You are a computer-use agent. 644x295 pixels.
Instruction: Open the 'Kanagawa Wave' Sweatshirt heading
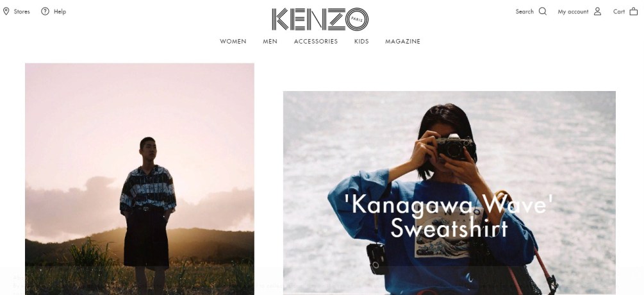pos(449,216)
